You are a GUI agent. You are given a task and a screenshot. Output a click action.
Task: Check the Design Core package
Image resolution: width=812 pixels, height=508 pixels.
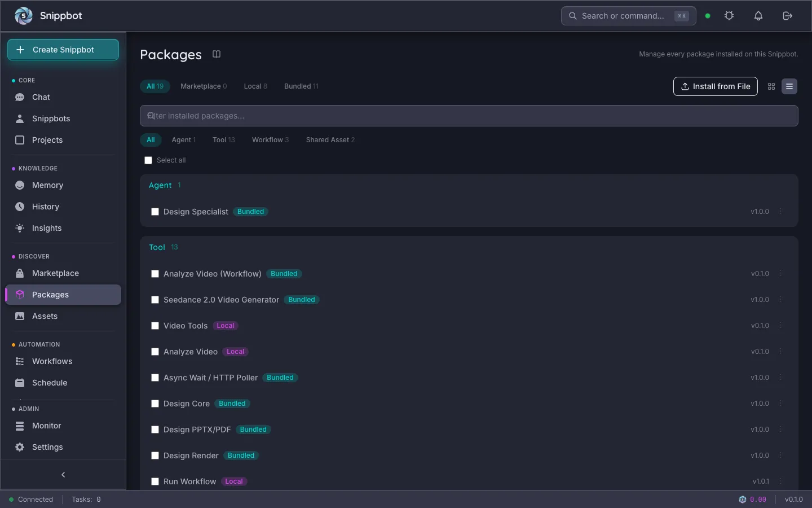coord(155,404)
